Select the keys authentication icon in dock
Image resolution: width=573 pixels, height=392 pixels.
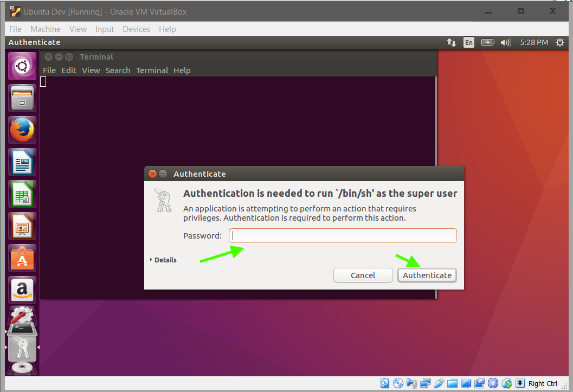point(22,348)
